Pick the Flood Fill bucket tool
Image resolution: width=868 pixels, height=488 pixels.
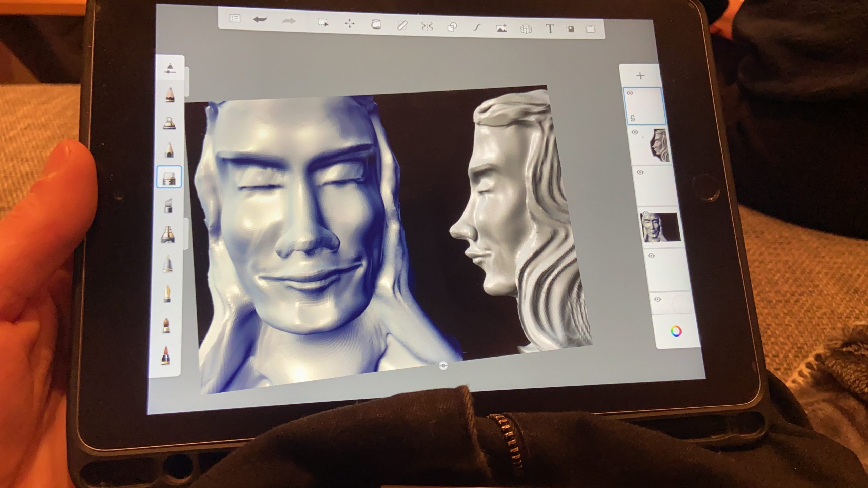[x=375, y=24]
